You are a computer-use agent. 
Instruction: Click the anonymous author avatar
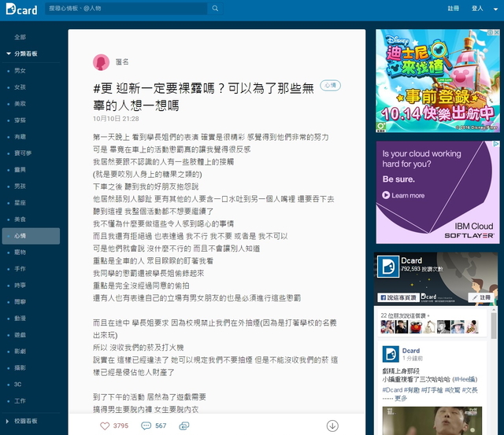coord(101,62)
